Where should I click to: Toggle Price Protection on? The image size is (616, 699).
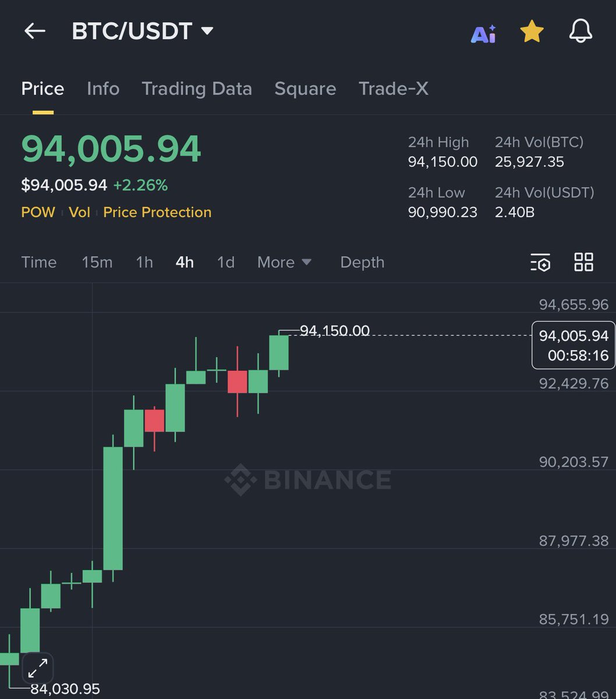pyautogui.click(x=157, y=212)
